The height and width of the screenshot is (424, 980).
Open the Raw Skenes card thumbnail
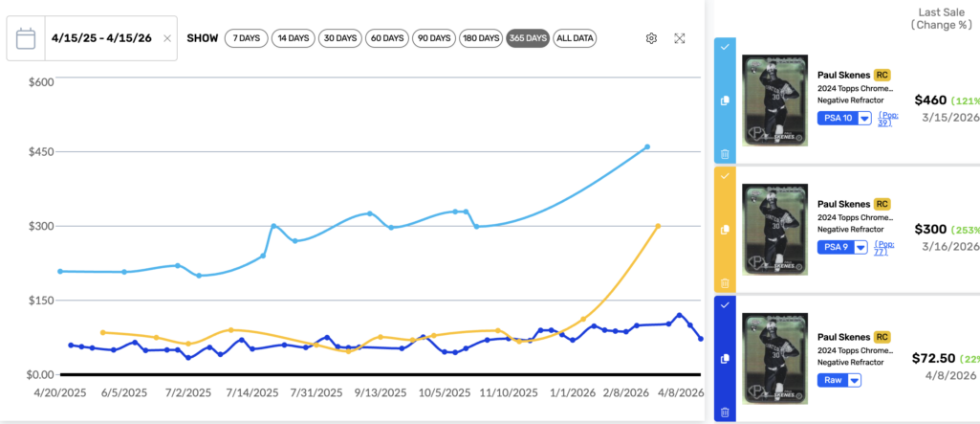pyautogui.click(x=775, y=358)
